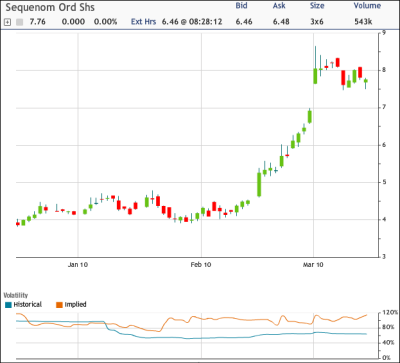This screenshot has height=363, width=400.
Task: Click the last candle on the chart
Action: pyautogui.click(x=366, y=82)
